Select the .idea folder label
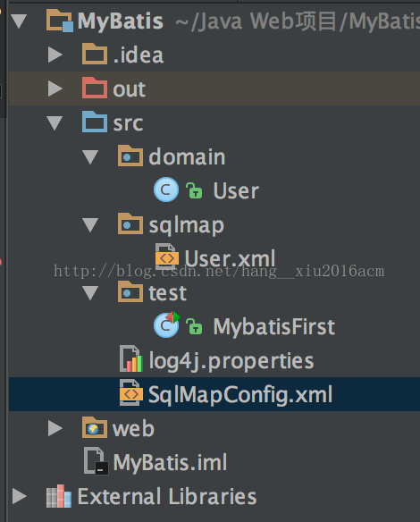This screenshot has width=420, height=522. coord(139,55)
